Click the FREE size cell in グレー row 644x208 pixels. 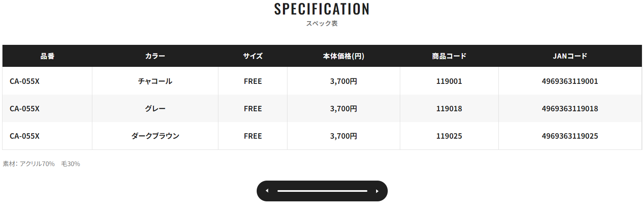[x=253, y=109]
